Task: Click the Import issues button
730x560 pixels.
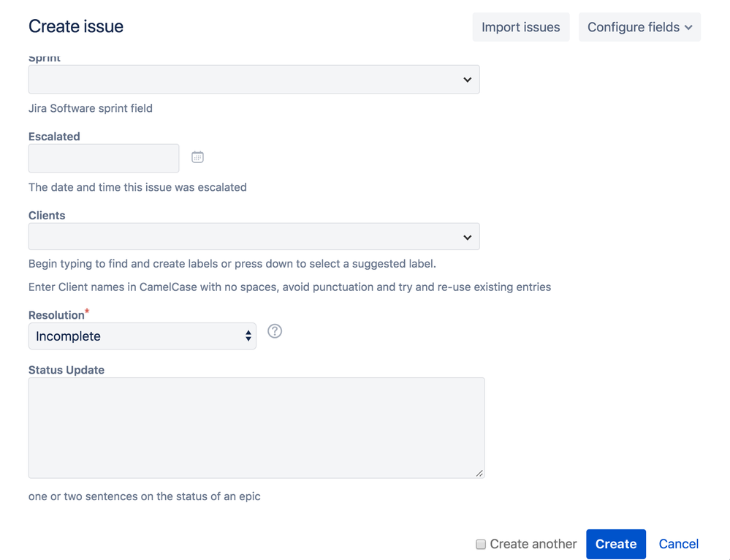Action: click(x=520, y=27)
